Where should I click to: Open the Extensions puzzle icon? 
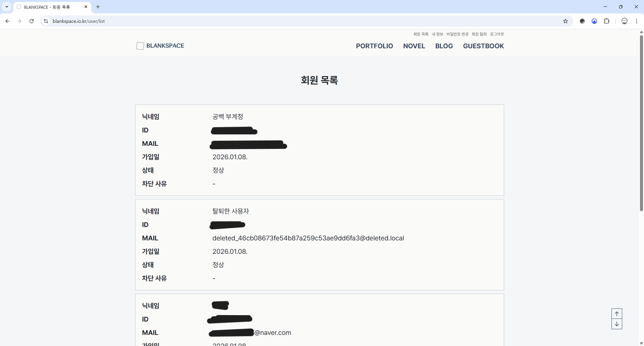tap(606, 21)
